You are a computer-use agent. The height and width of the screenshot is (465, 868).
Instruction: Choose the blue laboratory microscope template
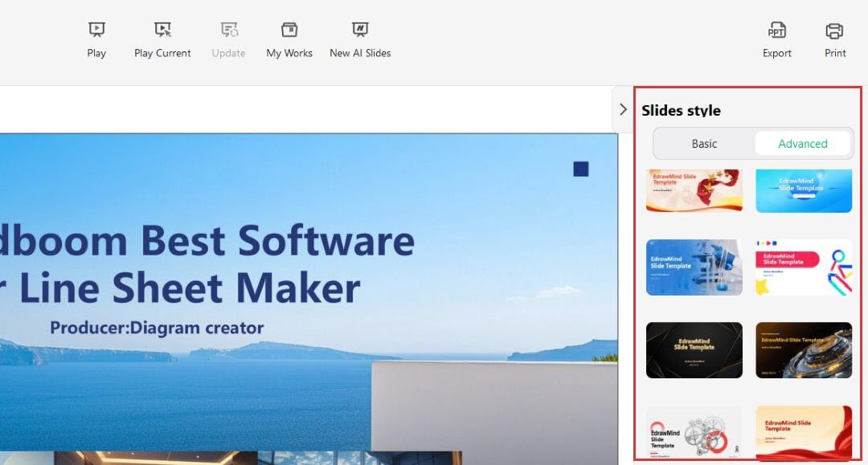(x=694, y=267)
